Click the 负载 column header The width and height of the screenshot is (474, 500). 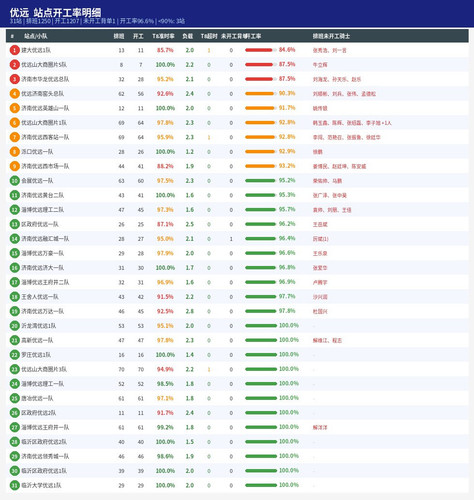(188, 36)
